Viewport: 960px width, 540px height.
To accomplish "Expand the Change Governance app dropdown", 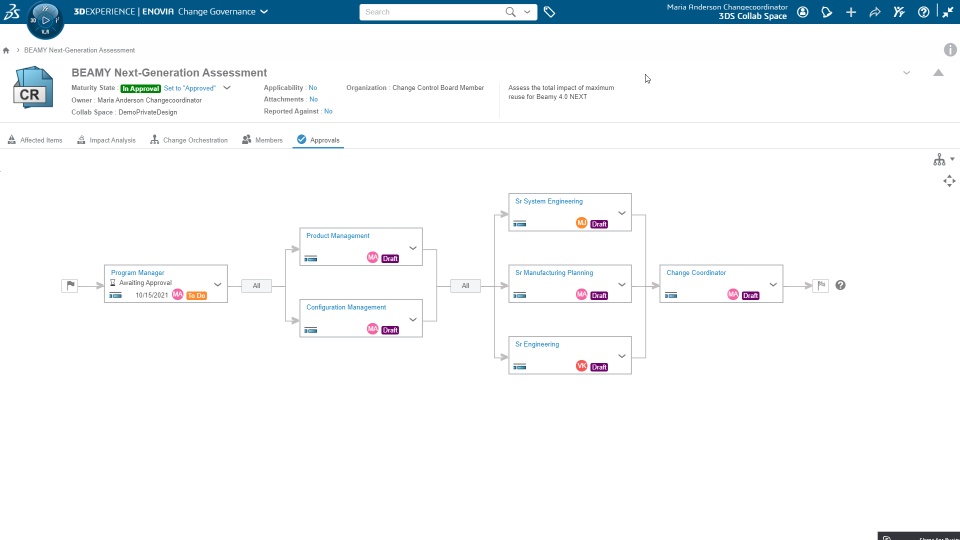I will 264,12.
